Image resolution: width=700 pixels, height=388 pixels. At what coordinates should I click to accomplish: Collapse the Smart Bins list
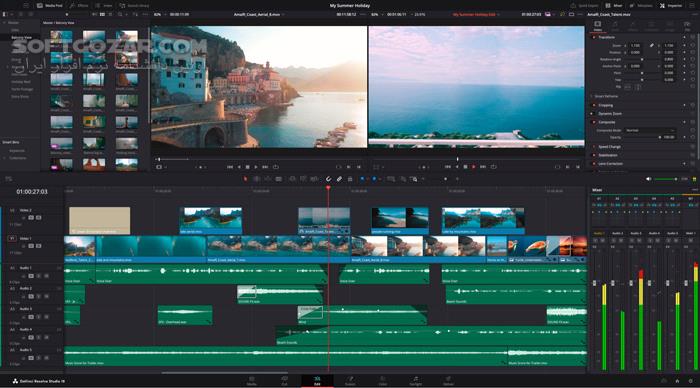pos(11,142)
